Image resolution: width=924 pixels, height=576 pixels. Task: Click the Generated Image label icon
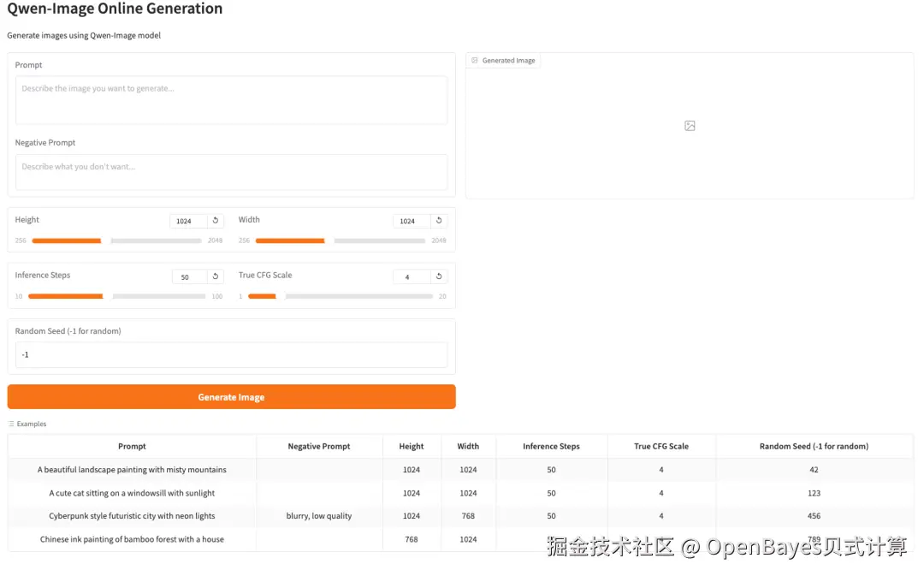click(475, 60)
